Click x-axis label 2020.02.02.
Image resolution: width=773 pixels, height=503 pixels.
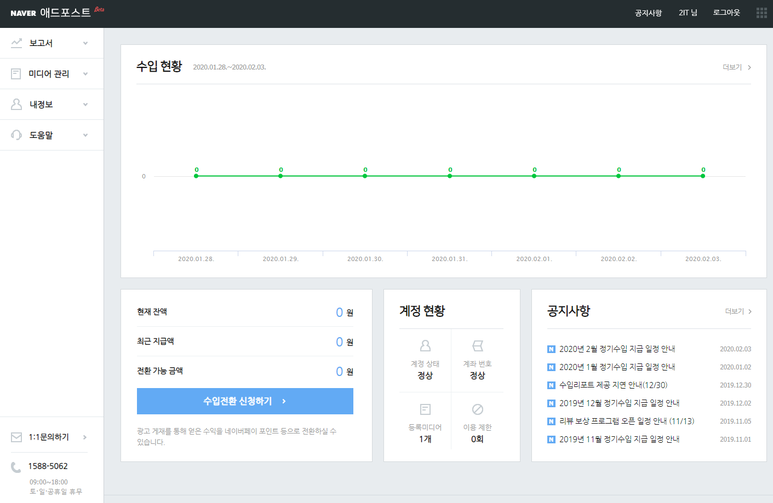point(619,259)
